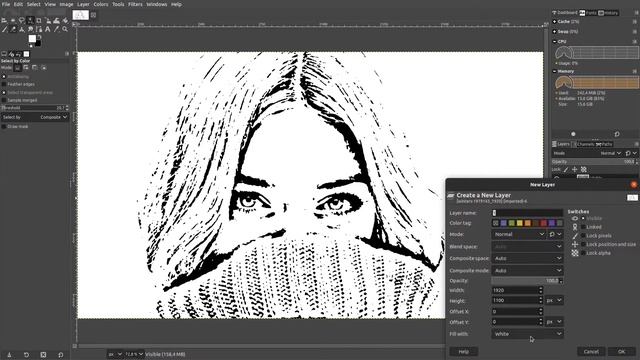Select the Rectangle Select tool
Screen dimensions: 640x360
13,20
